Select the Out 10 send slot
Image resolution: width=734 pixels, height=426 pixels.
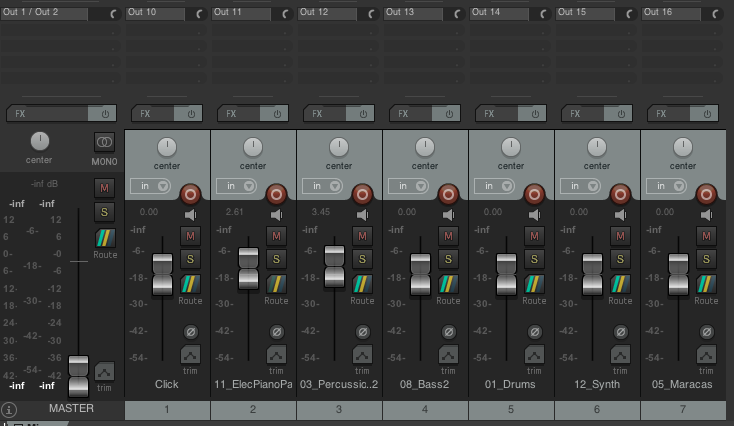point(160,12)
